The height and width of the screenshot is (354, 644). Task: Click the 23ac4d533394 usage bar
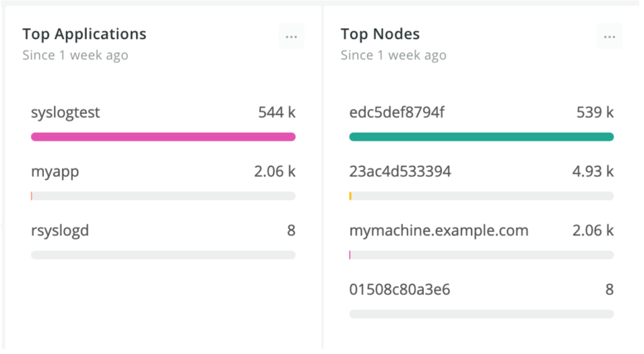[x=481, y=196]
